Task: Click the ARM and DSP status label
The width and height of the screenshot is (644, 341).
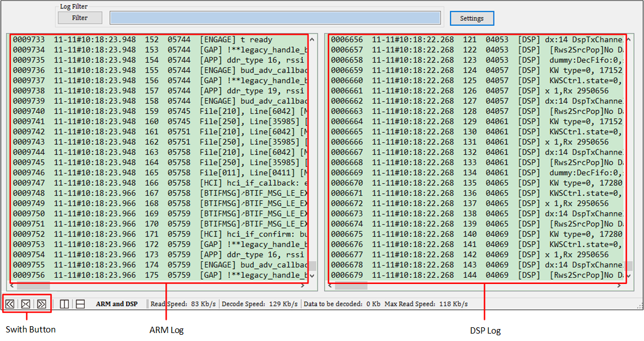Action: click(x=116, y=304)
